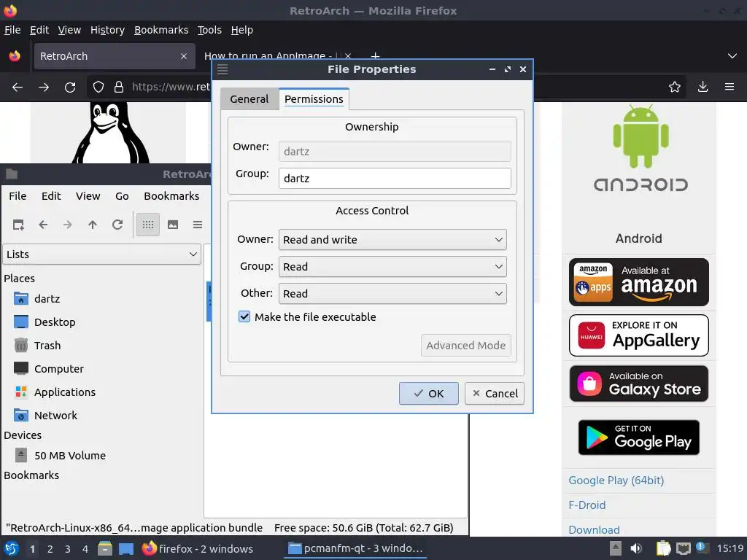Viewport: 747px width, 560px height.
Task: Open the Owner access control dropdown
Action: (392, 239)
